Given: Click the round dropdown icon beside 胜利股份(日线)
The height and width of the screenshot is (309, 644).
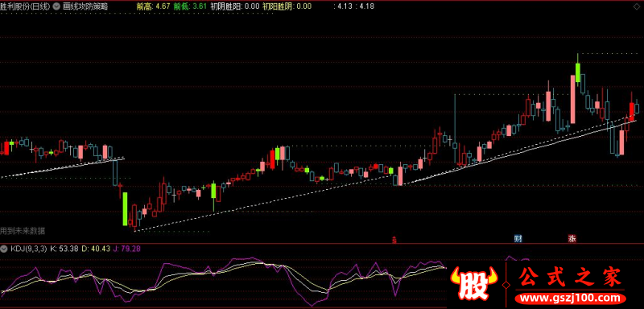Looking at the screenshot, I should [x=56, y=7].
